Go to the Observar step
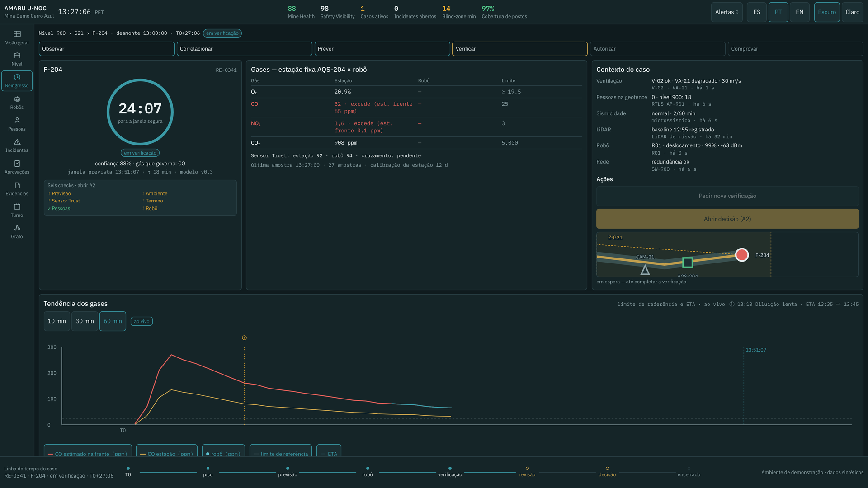868x488 pixels. pyautogui.click(x=107, y=49)
